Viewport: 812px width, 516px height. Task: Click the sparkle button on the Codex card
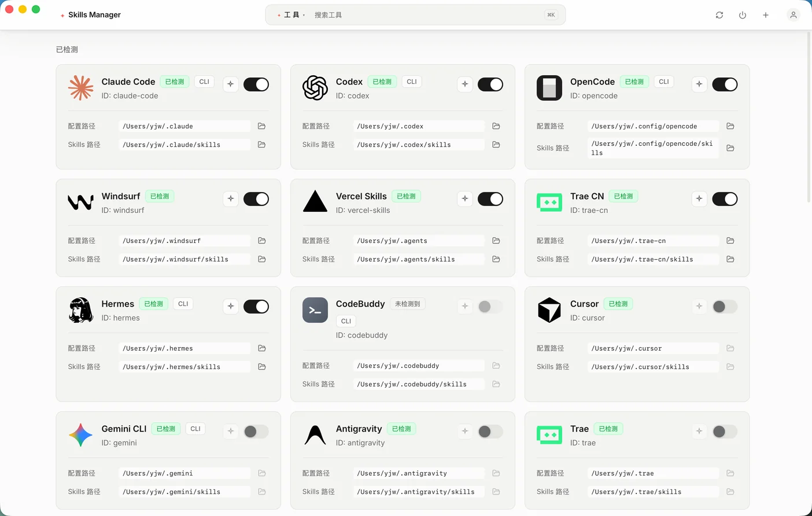[465, 84]
